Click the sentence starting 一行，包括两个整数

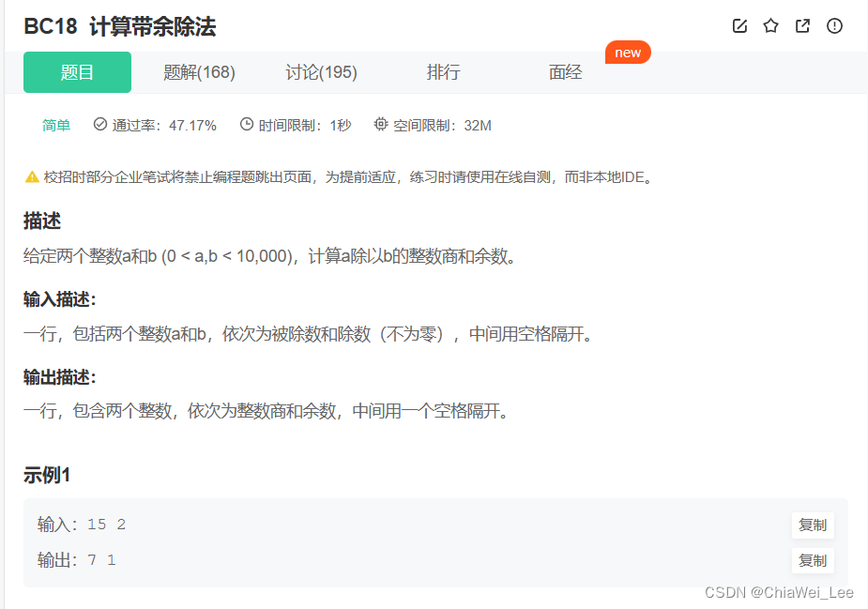(308, 334)
